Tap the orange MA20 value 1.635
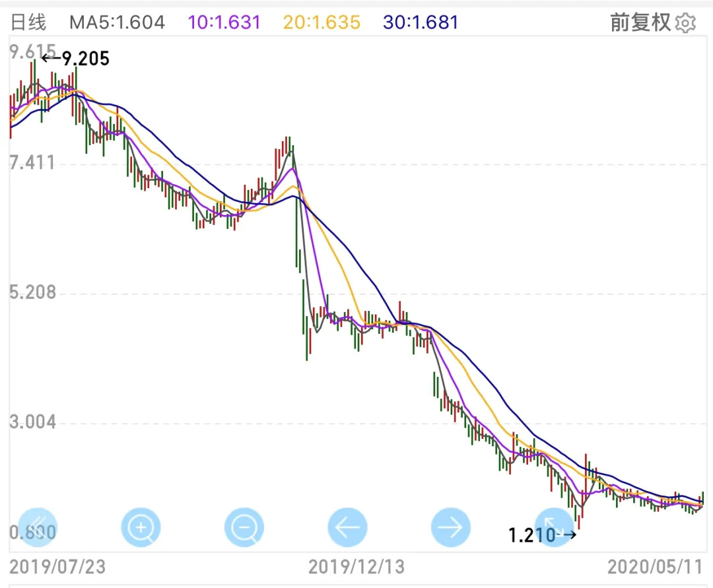 click(x=322, y=22)
